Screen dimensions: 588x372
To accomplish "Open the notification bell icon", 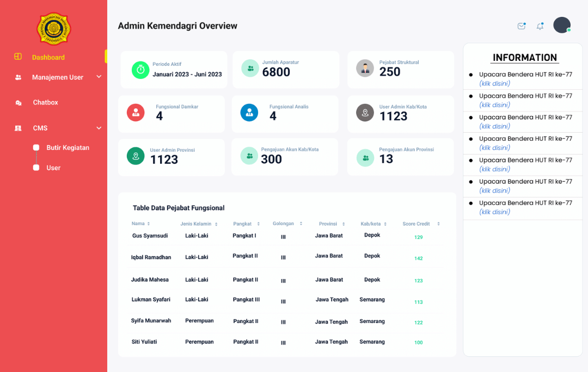I will 540,26.
